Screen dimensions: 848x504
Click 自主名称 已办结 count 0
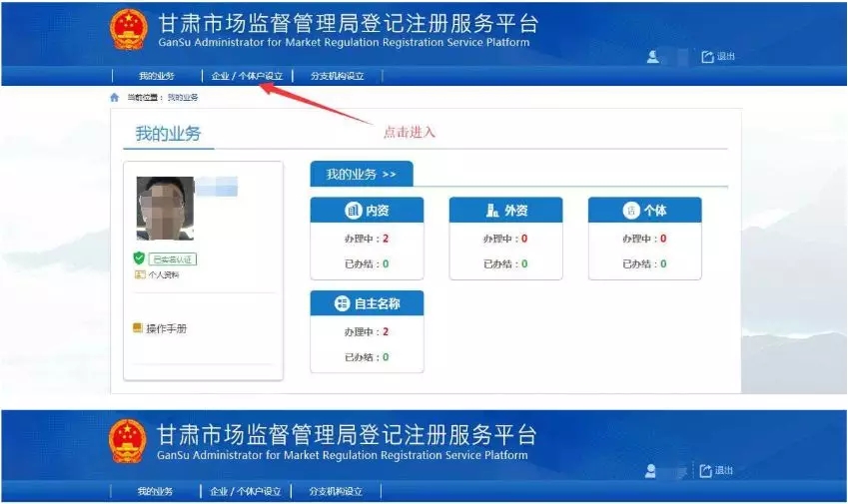pyautogui.click(x=386, y=357)
